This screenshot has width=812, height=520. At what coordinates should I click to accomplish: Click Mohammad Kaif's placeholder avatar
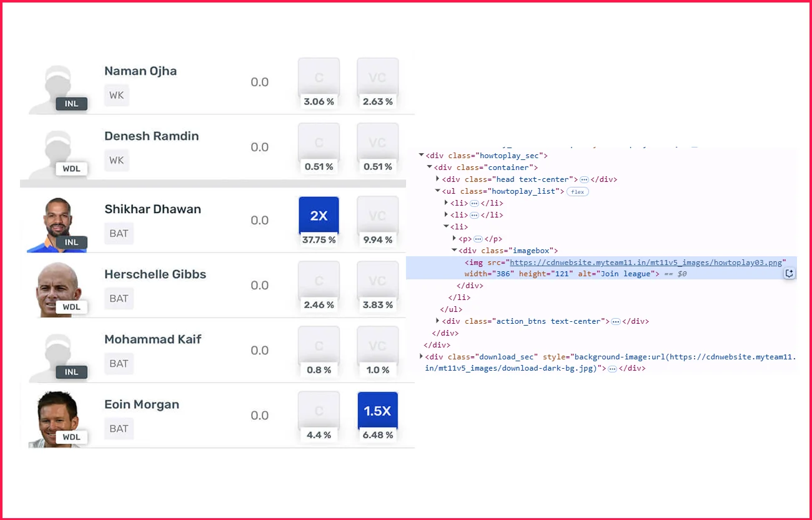(x=57, y=354)
